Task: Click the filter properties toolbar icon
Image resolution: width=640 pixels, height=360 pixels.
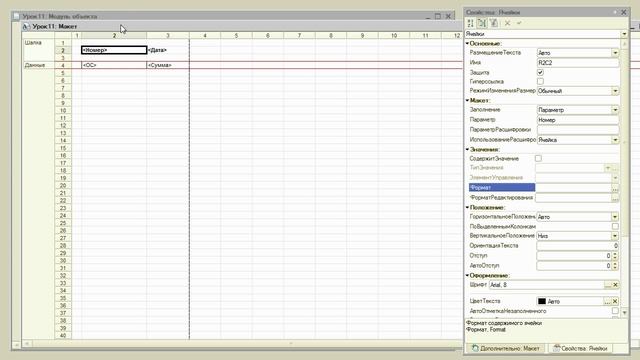Action: coord(494,23)
